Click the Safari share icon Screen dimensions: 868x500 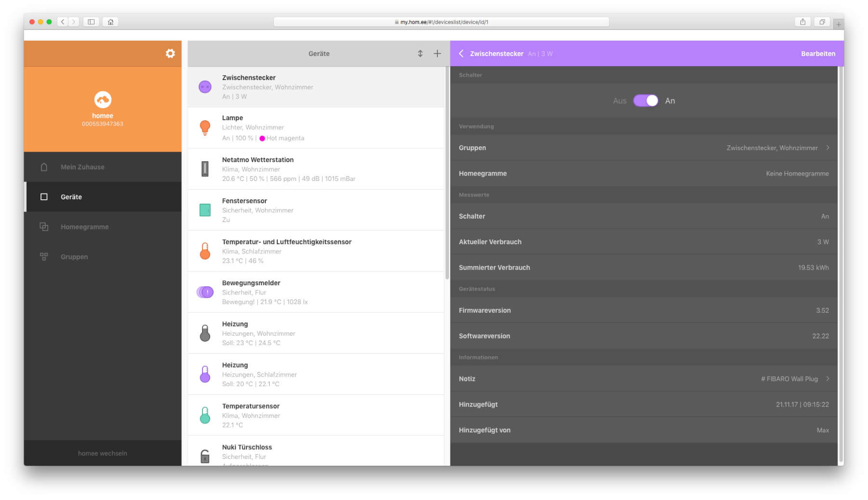(802, 22)
